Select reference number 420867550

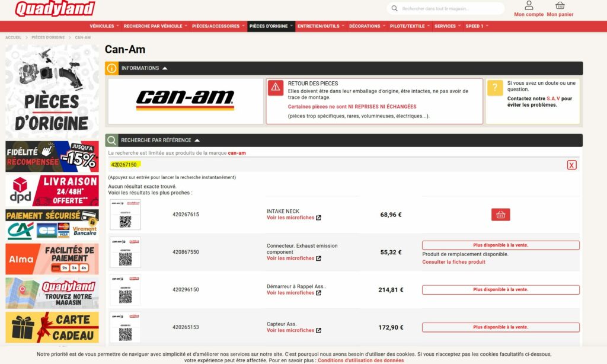(x=186, y=252)
